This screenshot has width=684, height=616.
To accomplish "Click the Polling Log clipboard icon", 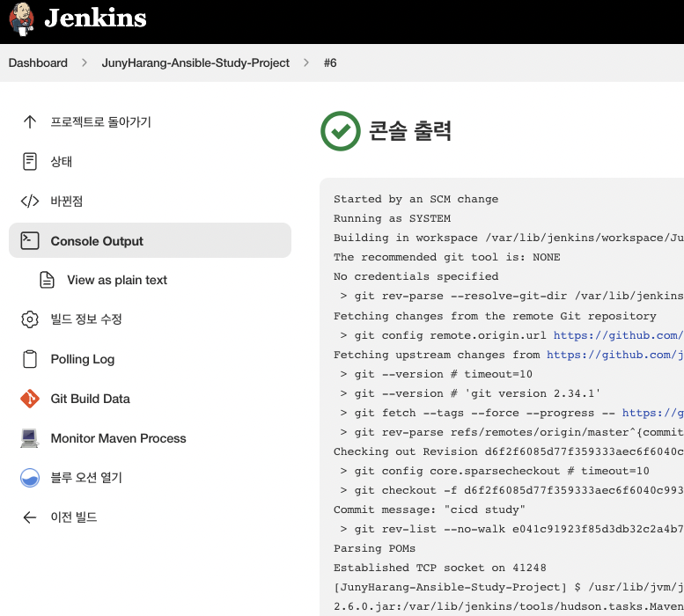I will 30,359.
